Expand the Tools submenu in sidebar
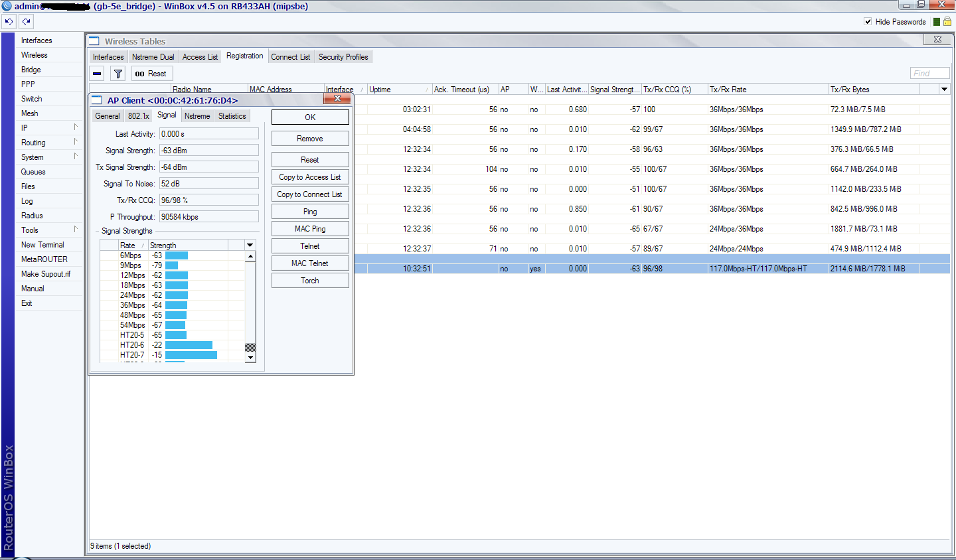This screenshot has width=956, height=560. [75, 230]
